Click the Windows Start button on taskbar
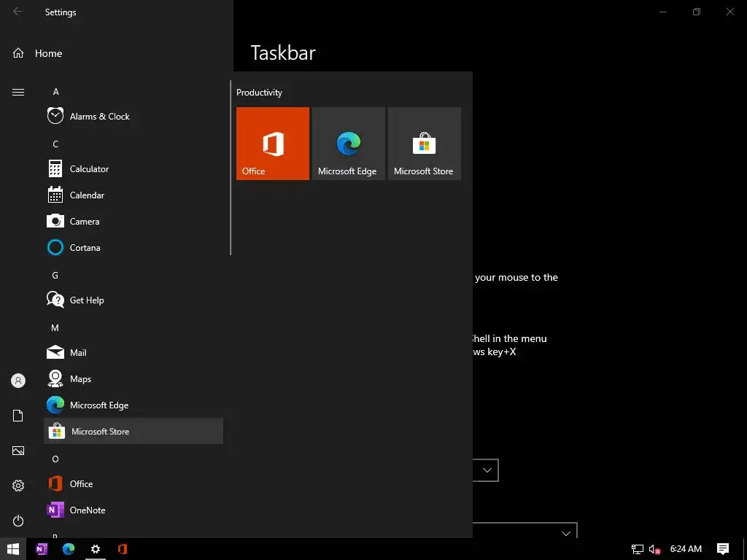 click(13, 549)
